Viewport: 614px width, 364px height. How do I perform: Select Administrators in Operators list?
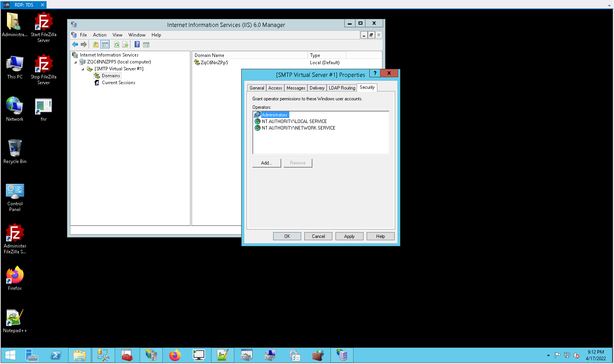click(x=274, y=115)
